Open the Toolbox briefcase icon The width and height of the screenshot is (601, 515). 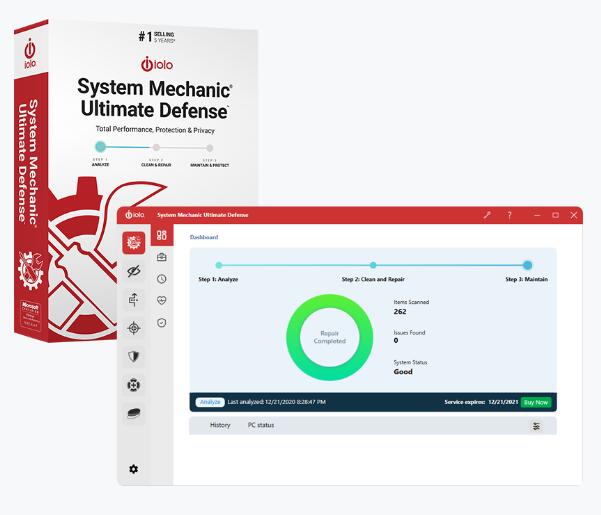point(162,258)
